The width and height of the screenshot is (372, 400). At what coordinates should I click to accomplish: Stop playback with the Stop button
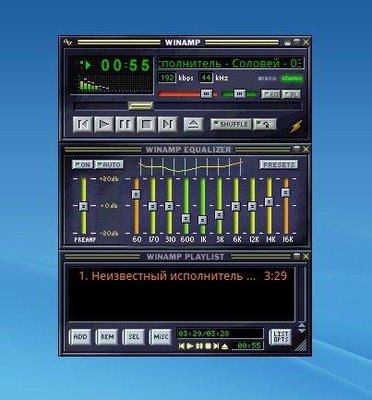click(146, 125)
